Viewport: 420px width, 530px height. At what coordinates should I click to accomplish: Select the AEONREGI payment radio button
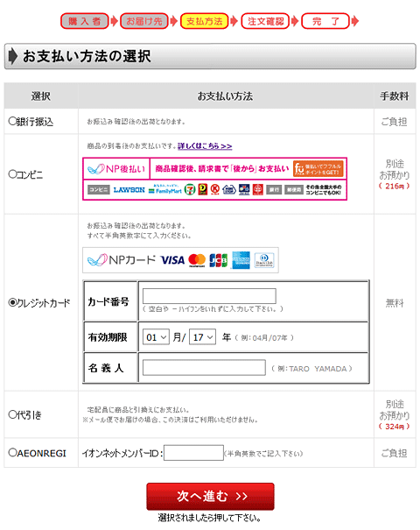pos(12,452)
